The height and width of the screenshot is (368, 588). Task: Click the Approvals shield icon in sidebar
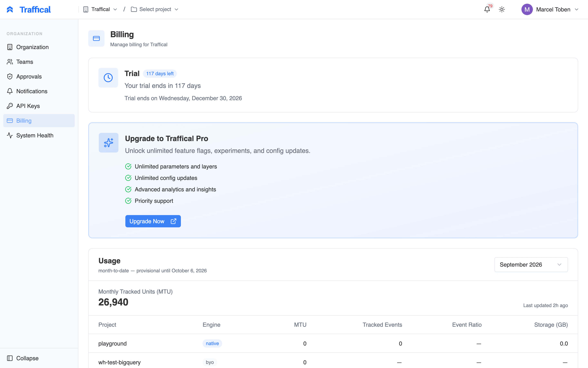[x=10, y=77]
